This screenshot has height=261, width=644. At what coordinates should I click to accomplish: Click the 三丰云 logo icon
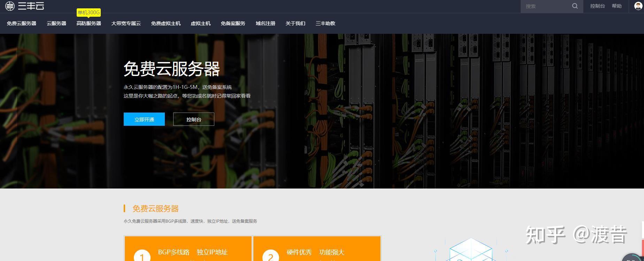tap(10, 6)
